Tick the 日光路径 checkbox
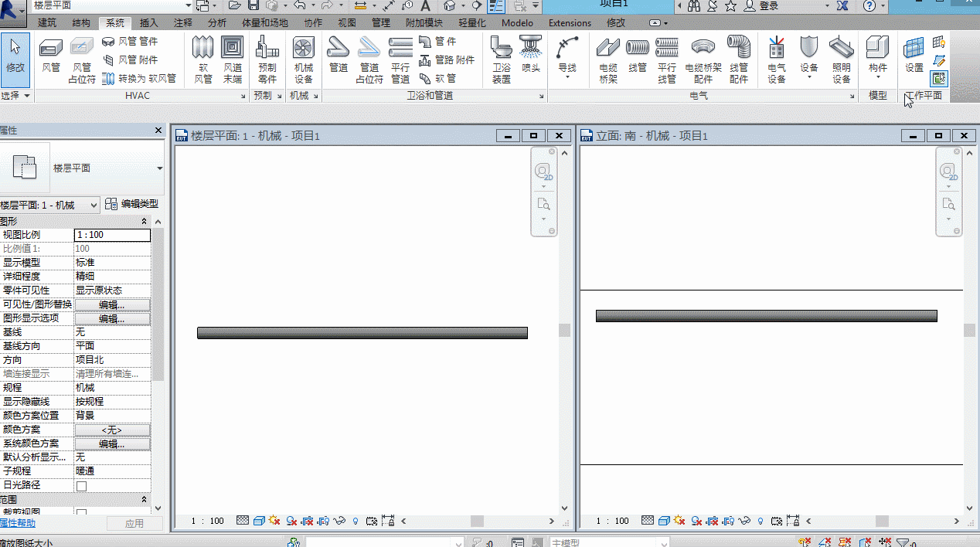The width and height of the screenshot is (980, 547). click(x=81, y=486)
